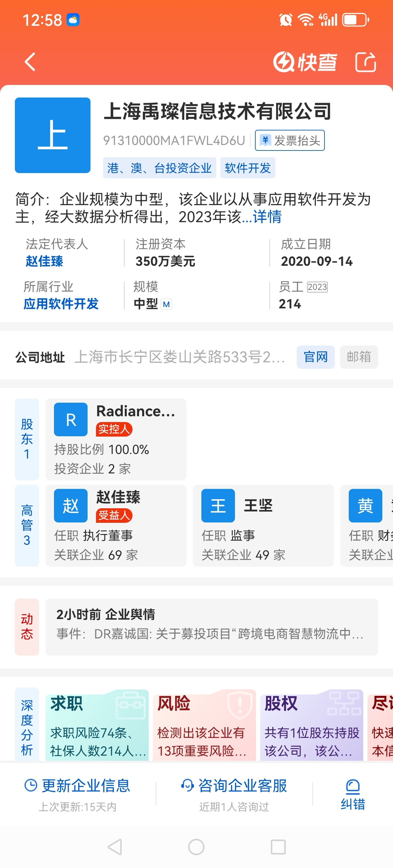Image resolution: width=393 pixels, height=868 pixels.
Task: Tap the share icon at top right
Action: tap(366, 62)
